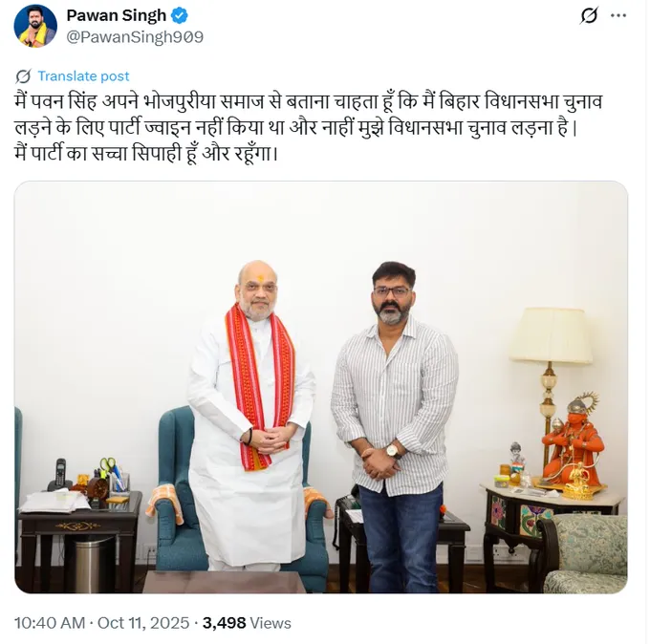This screenshot has width=650, height=644.
Task: Click the Pawan Singh display name
Action: (x=116, y=15)
